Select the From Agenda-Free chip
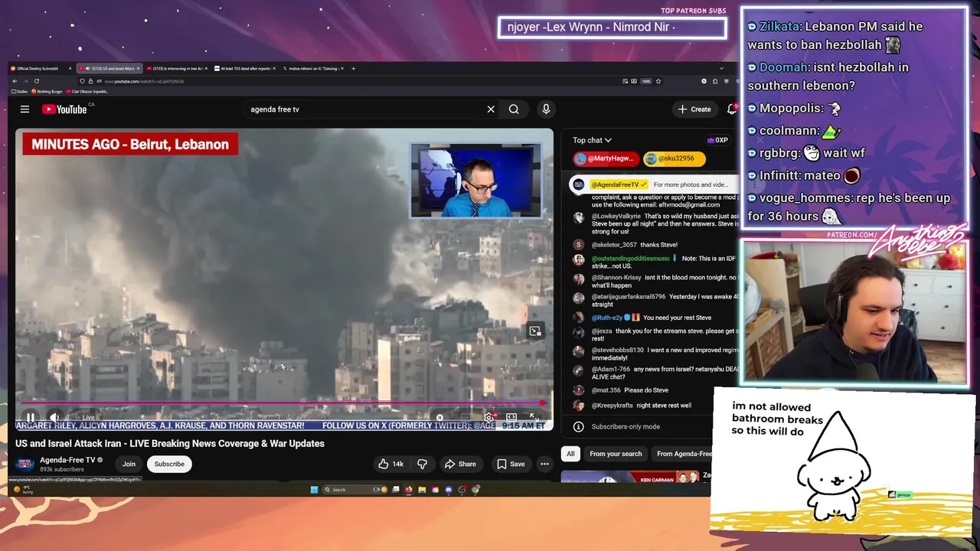980x551 pixels. pos(683,454)
